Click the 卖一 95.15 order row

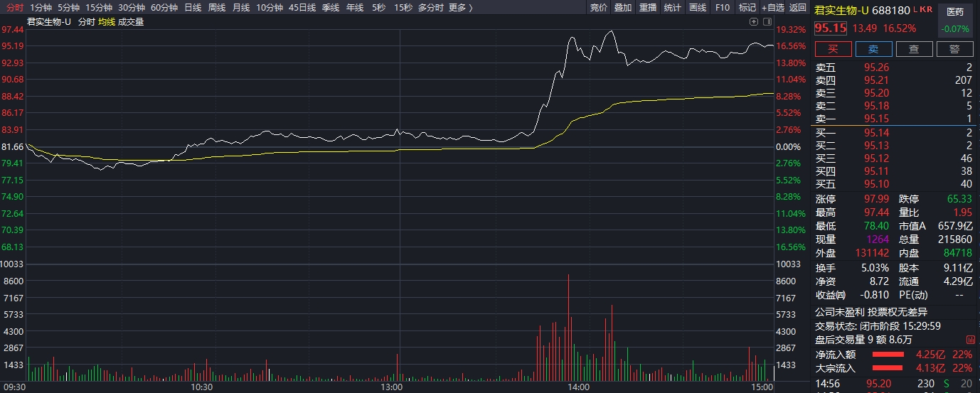pyautogui.click(x=894, y=119)
